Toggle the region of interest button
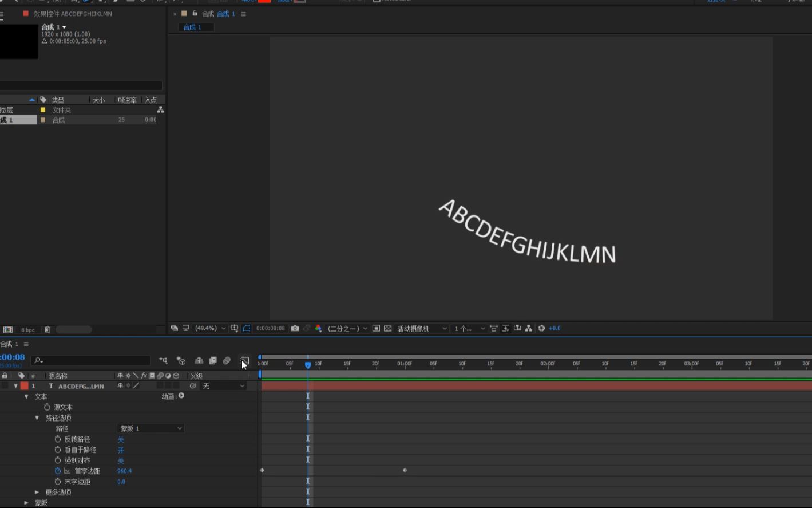 [x=376, y=328]
